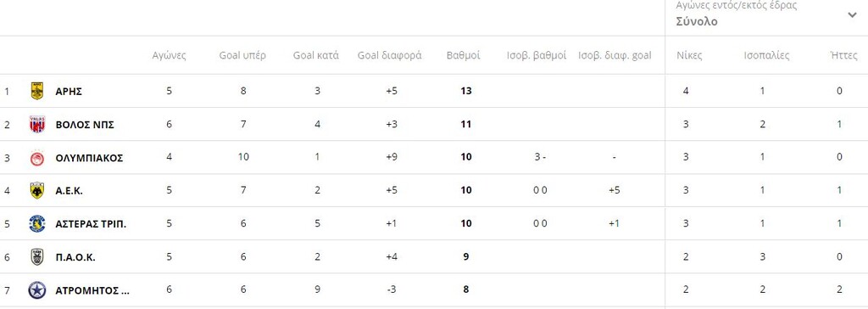Open the Σύνολο selection box
The image size is (868, 309).
pos(766,15)
